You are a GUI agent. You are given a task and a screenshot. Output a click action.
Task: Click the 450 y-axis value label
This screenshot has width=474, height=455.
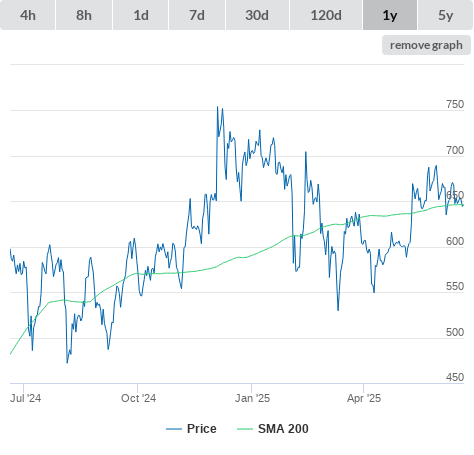[455, 377]
